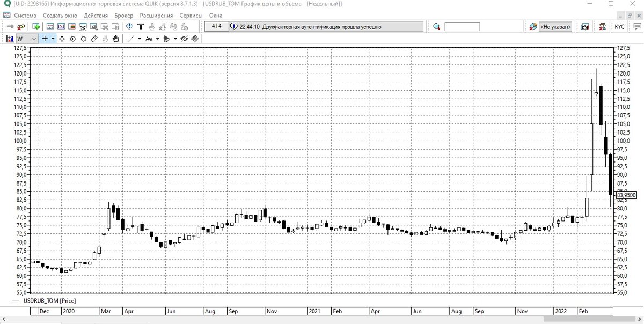Open the Действия menu
644x324 pixels.
coord(96,16)
